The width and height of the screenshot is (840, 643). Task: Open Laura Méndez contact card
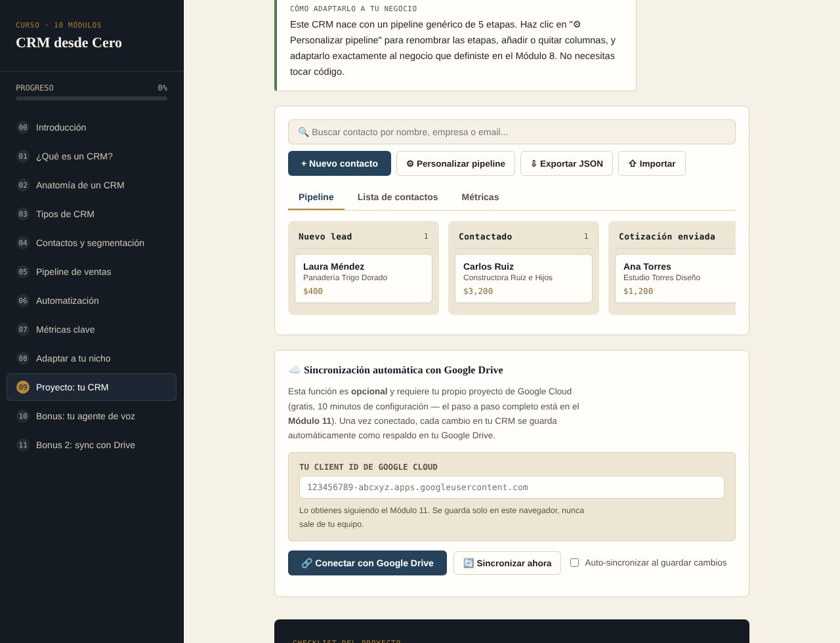[x=364, y=278]
